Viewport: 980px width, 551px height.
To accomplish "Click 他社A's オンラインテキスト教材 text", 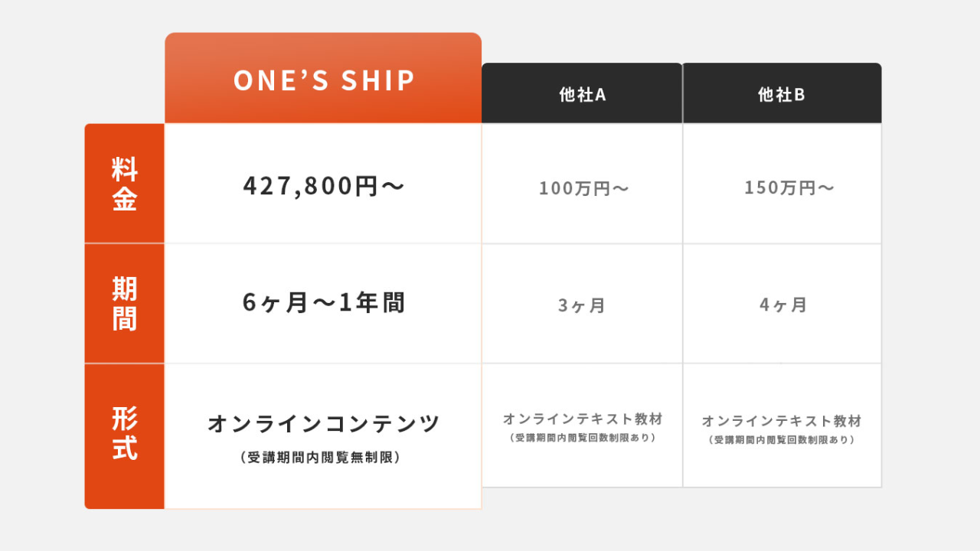I will tap(583, 419).
